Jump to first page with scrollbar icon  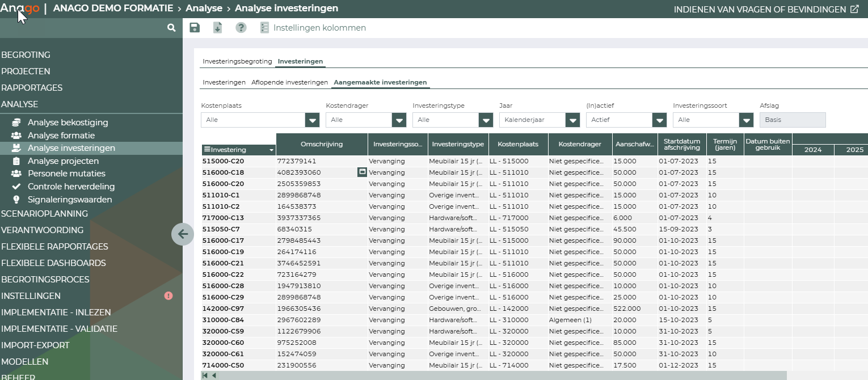pos(205,375)
